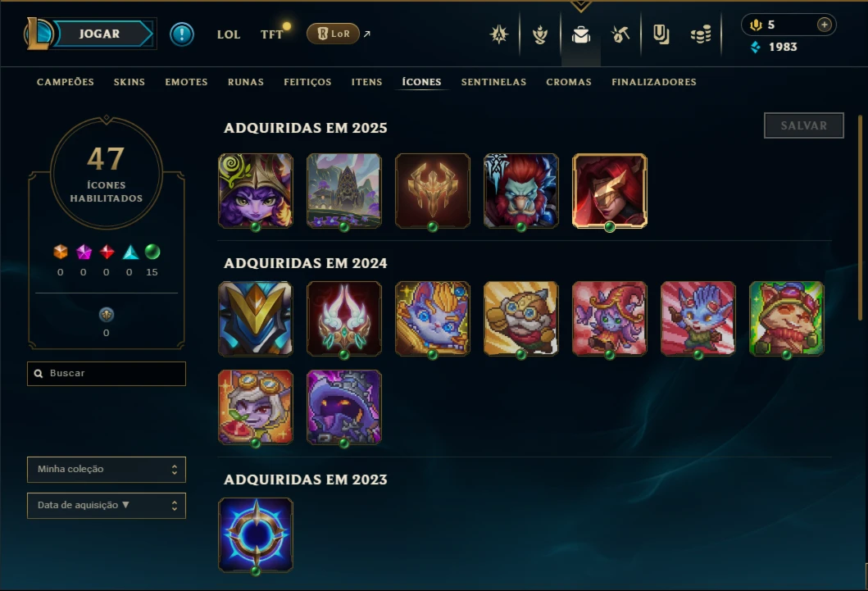The height and width of the screenshot is (591, 868).
Task: Click the plus icon next to RP balance
Action: [825, 25]
